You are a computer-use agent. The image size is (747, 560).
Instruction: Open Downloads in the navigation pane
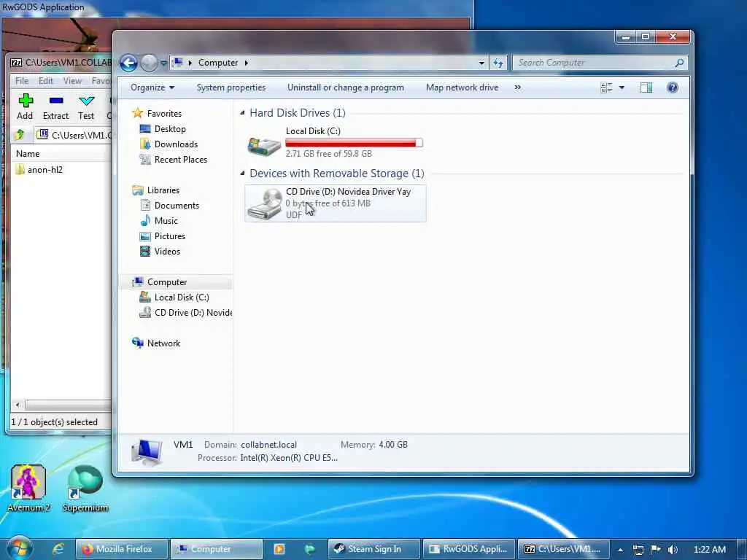coord(176,144)
